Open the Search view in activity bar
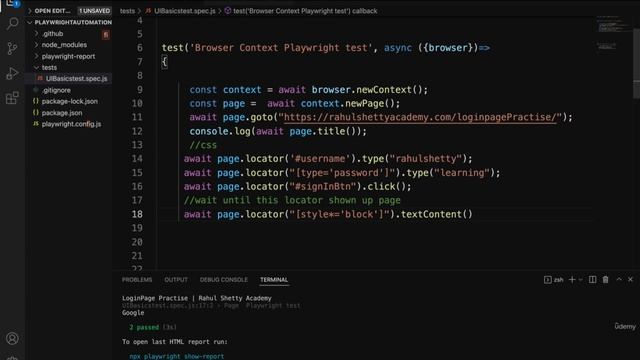Screen dimensions: 640x360 (13, 23)
